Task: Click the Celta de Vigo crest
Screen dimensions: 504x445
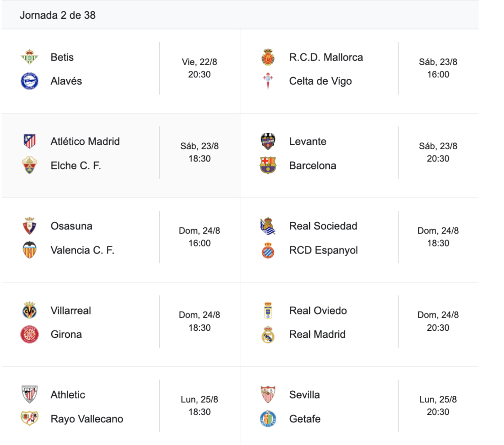Action: pyautogui.click(x=268, y=81)
